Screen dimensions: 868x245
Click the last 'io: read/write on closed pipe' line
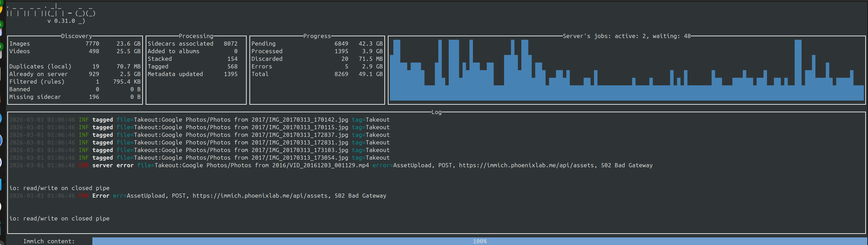[59, 218]
